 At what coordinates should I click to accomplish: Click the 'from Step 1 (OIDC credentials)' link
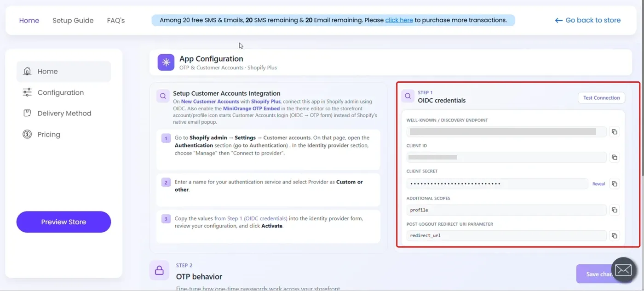tap(251, 218)
